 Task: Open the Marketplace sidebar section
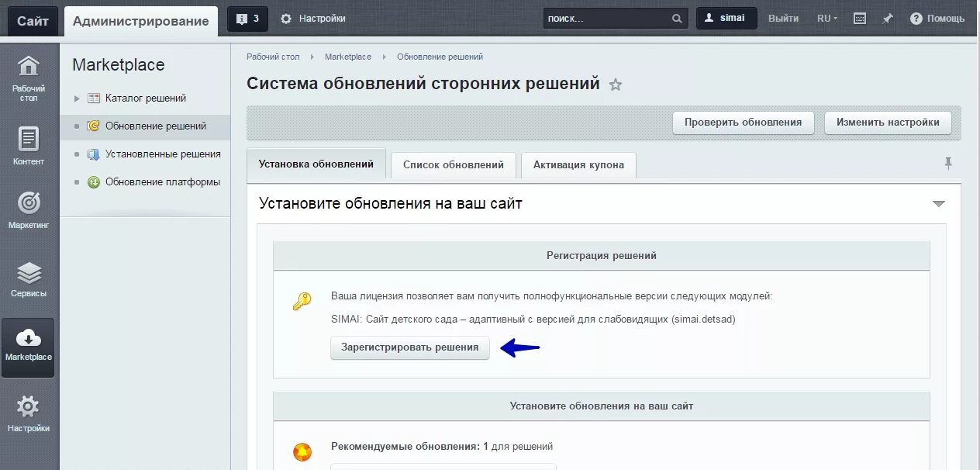coord(29,347)
